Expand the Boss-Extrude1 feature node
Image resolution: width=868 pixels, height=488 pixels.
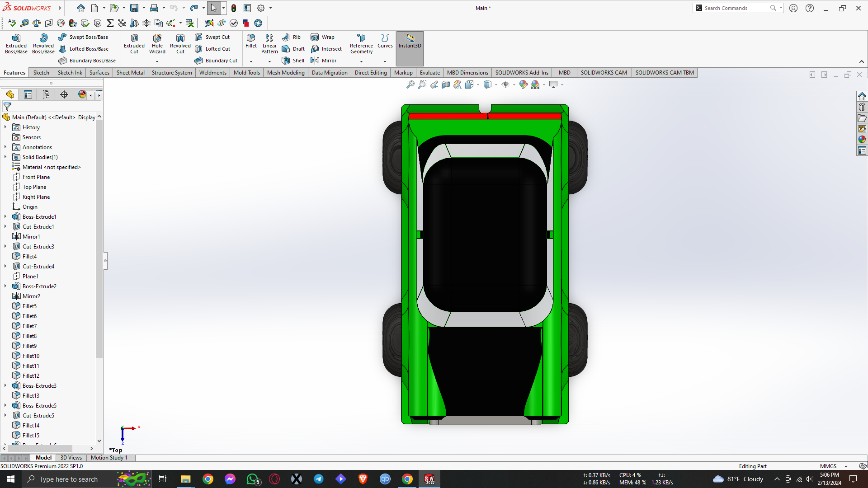[x=5, y=217]
